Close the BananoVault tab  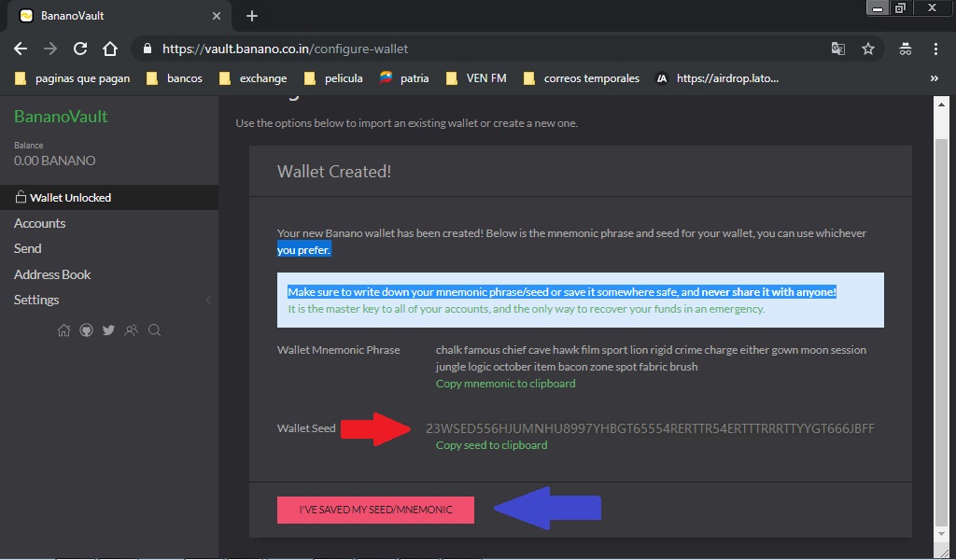pos(217,16)
